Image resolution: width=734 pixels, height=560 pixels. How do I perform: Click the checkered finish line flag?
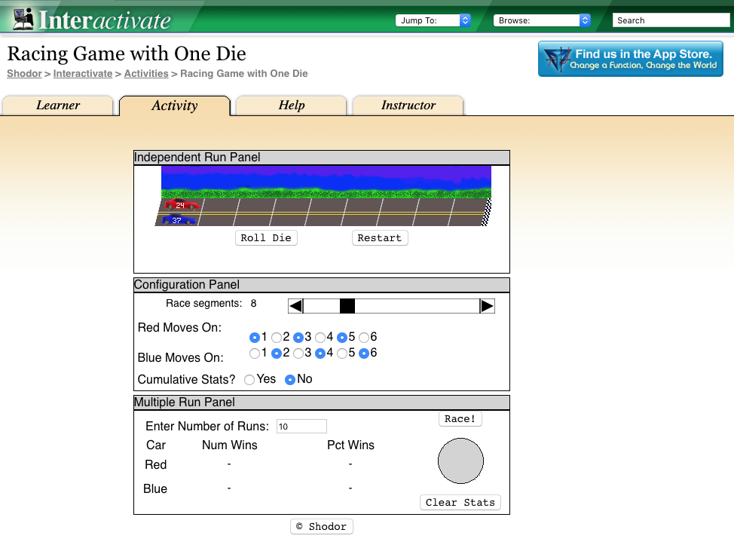486,213
